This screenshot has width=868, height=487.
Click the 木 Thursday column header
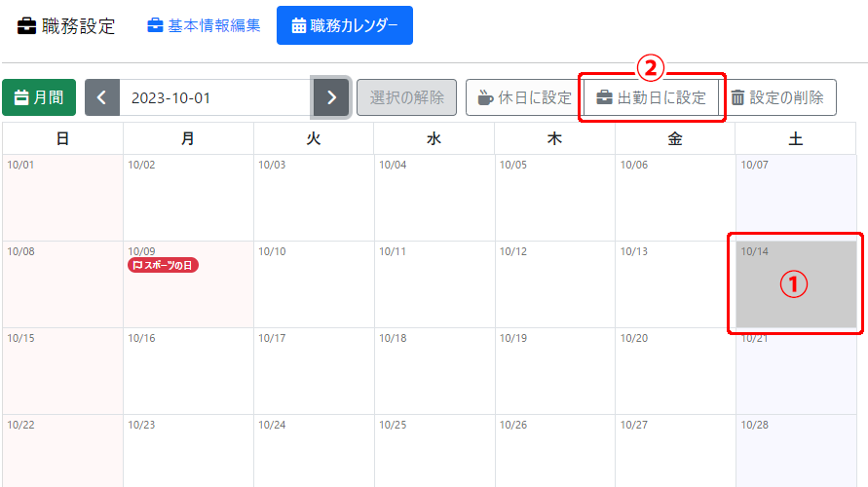point(555,138)
